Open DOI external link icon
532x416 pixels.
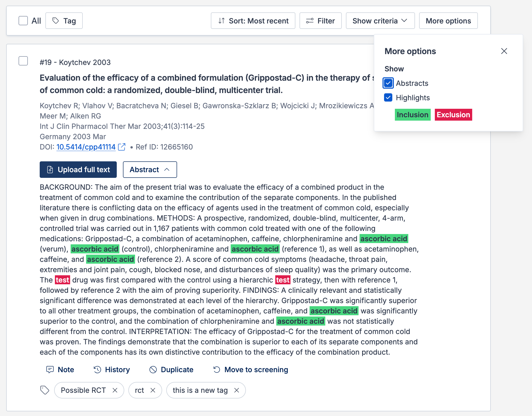click(x=122, y=147)
